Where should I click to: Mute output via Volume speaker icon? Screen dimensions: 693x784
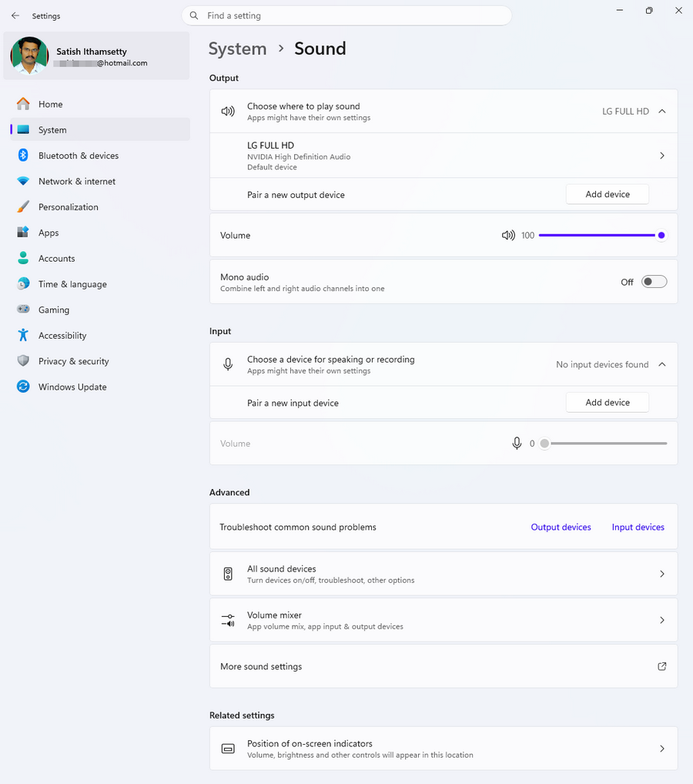coord(508,235)
